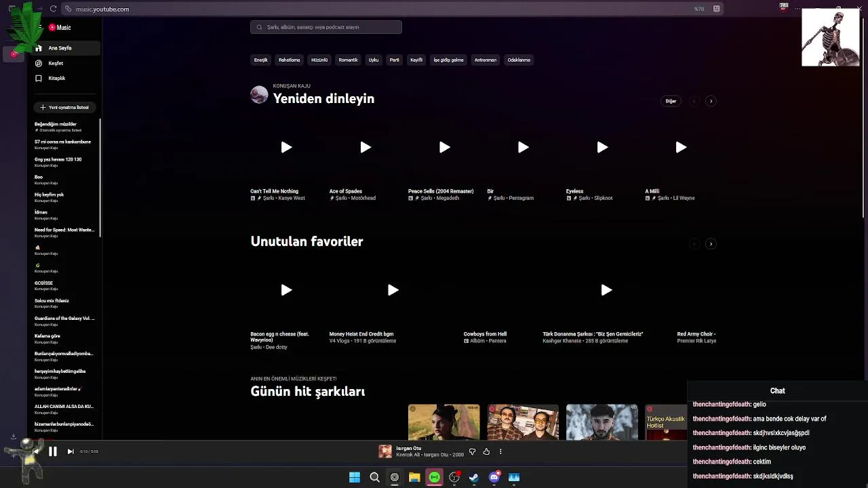The image size is (868, 488).
Task: Open the Slipknot artist link
Action: (x=603, y=198)
